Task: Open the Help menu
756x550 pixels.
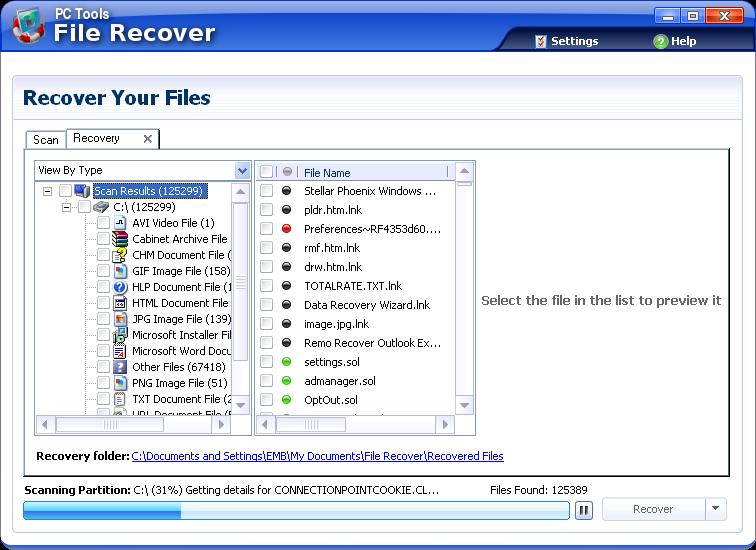Action: [675, 41]
